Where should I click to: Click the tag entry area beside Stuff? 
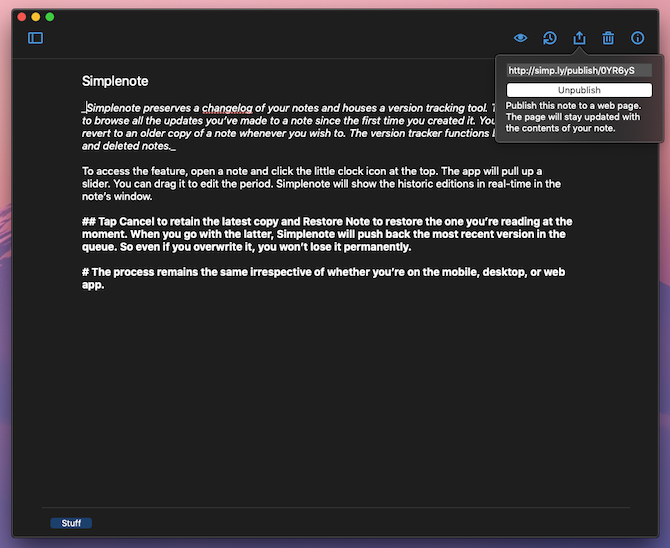[x=361, y=523]
